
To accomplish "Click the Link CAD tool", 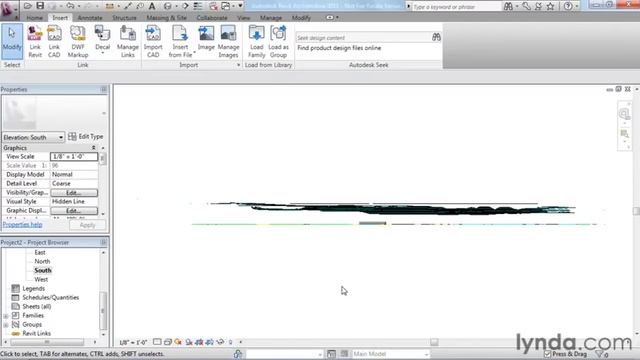I will (x=54, y=41).
